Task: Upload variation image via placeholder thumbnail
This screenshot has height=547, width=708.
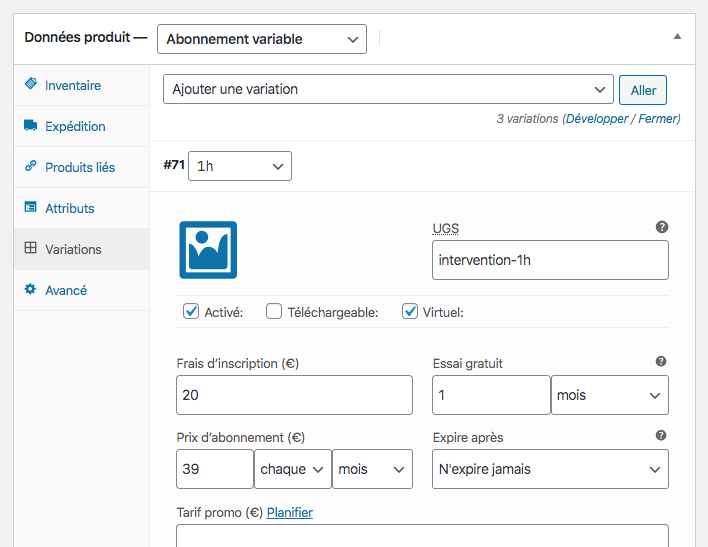Action: 208,250
